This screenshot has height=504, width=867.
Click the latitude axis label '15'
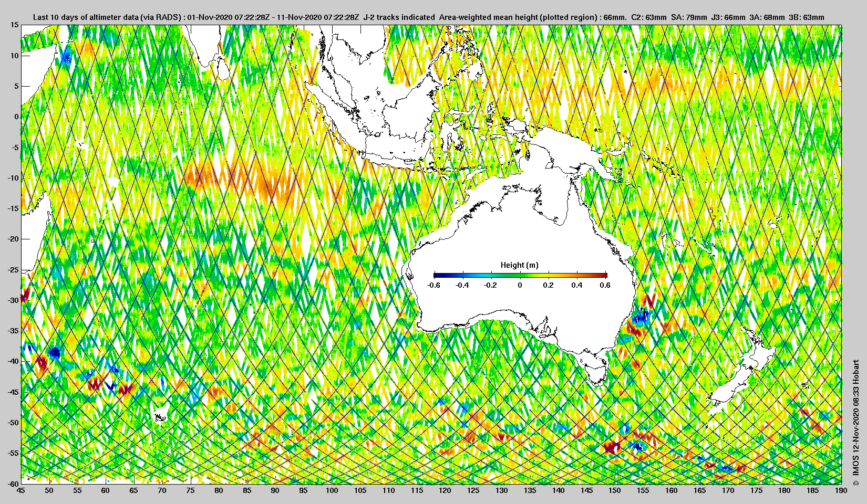(15, 25)
